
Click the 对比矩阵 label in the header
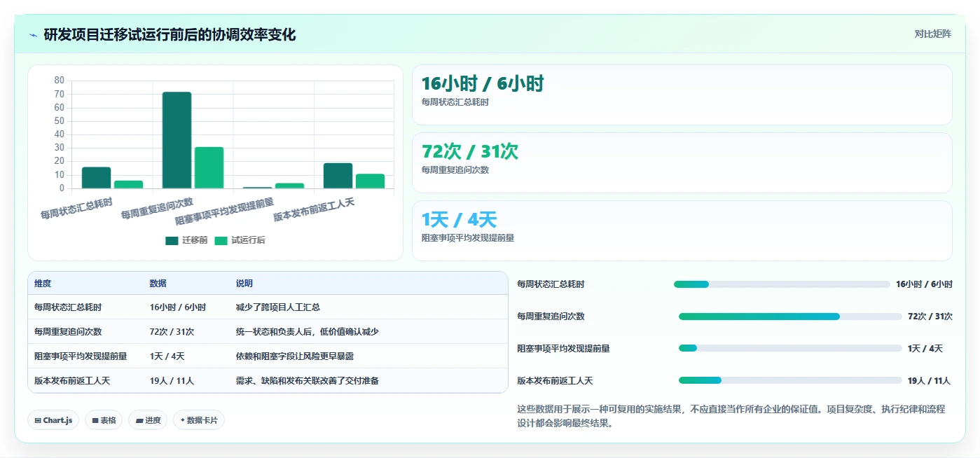click(932, 34)
